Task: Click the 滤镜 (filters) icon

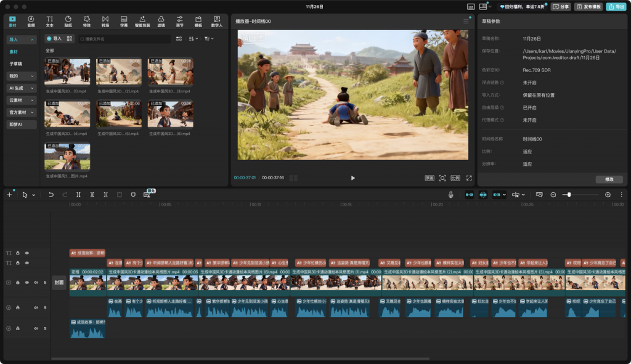Action: coord(161,22)
